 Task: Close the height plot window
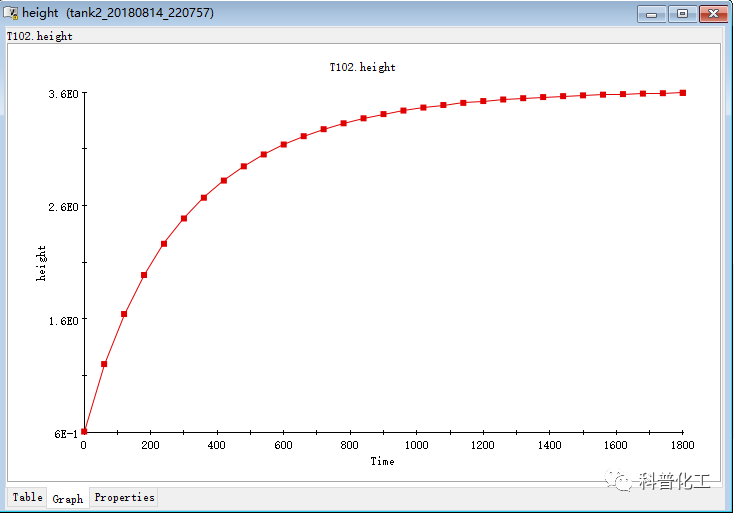click(x=713, y=14)
